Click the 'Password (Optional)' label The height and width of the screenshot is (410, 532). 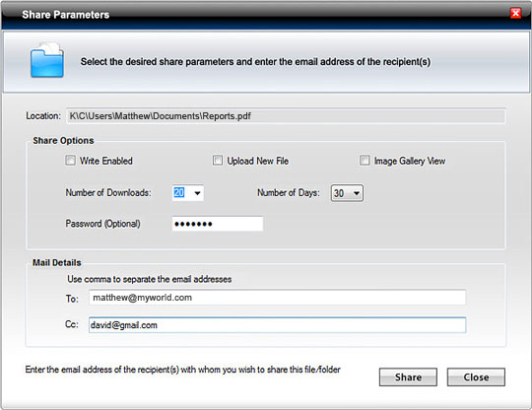tap(102, 224)
